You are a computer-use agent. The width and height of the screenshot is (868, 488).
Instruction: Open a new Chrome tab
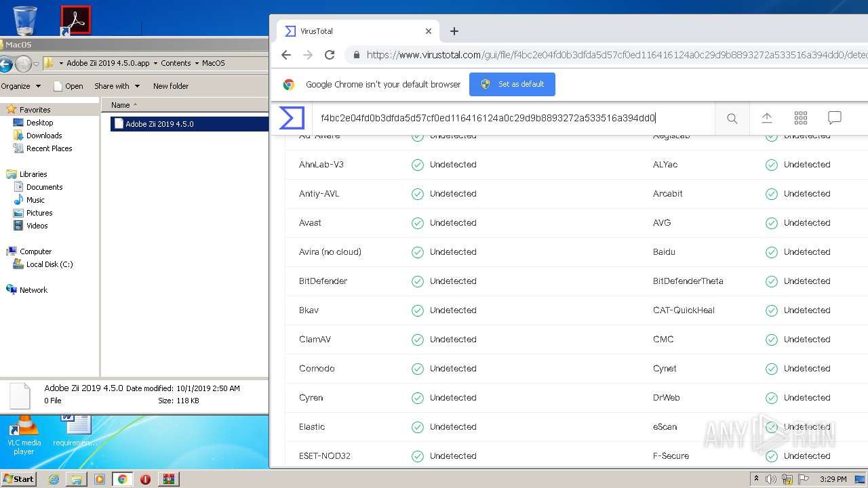coord(454,31)
